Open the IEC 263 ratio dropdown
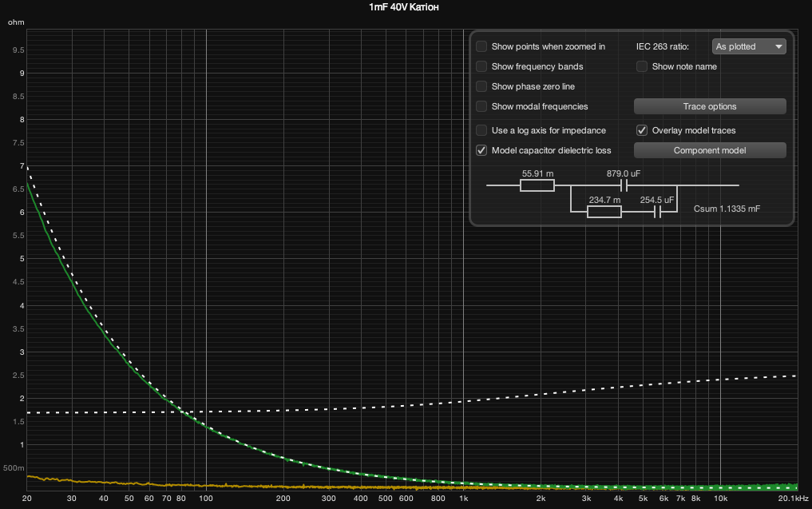Viewport: 812px width, 509px height. coord(749,46)
